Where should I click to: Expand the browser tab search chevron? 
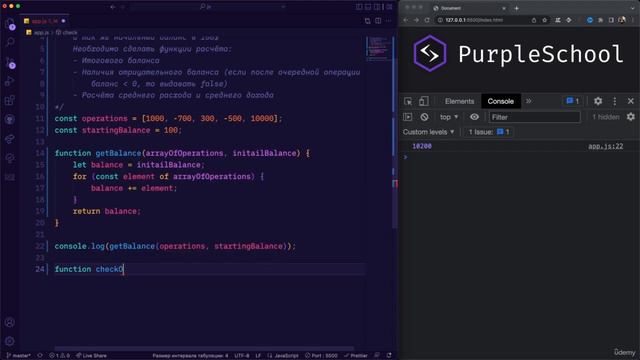pos(633,8)
